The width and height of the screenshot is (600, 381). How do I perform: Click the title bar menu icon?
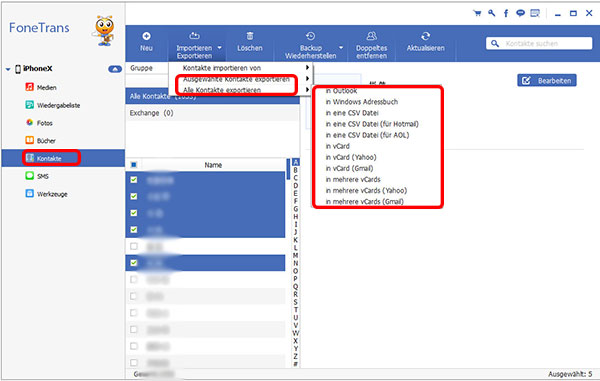[535, 13]
